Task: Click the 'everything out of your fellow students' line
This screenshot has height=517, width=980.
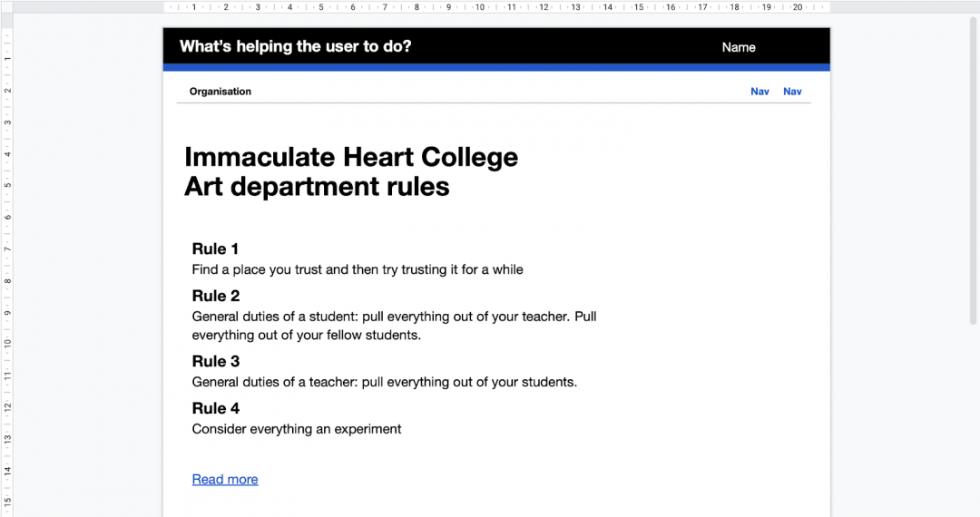Action: [x=307, y=336]
